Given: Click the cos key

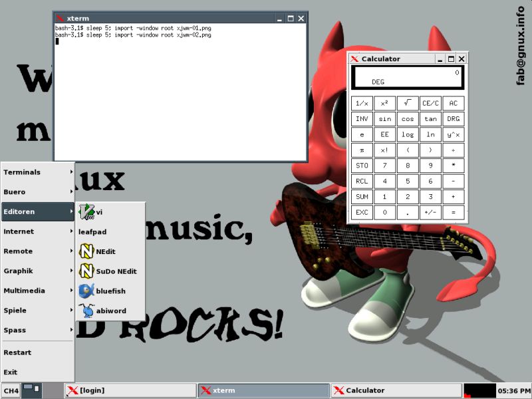Looking at the screenshot, I should (408, 119).
